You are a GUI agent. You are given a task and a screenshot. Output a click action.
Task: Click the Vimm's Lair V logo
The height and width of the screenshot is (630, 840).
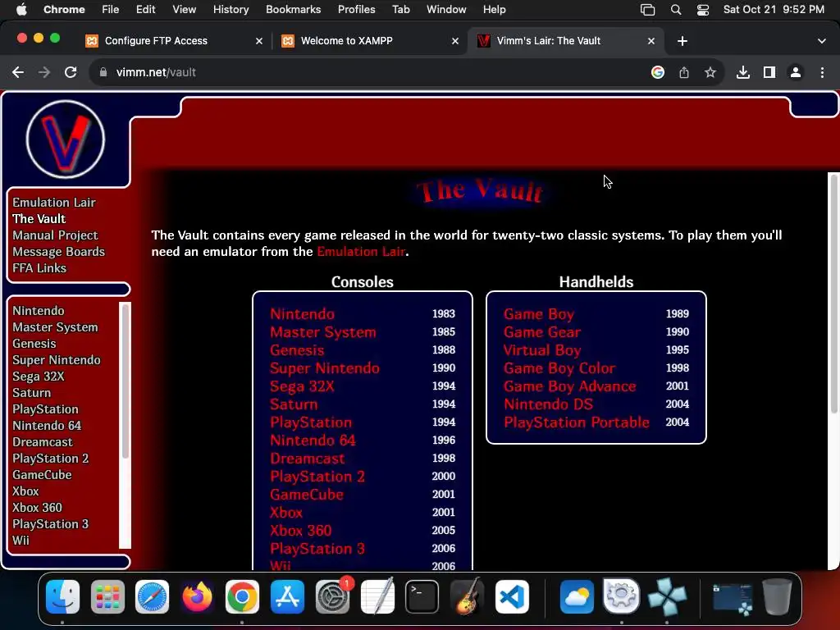pyautogui.click(x=66, y=139)
